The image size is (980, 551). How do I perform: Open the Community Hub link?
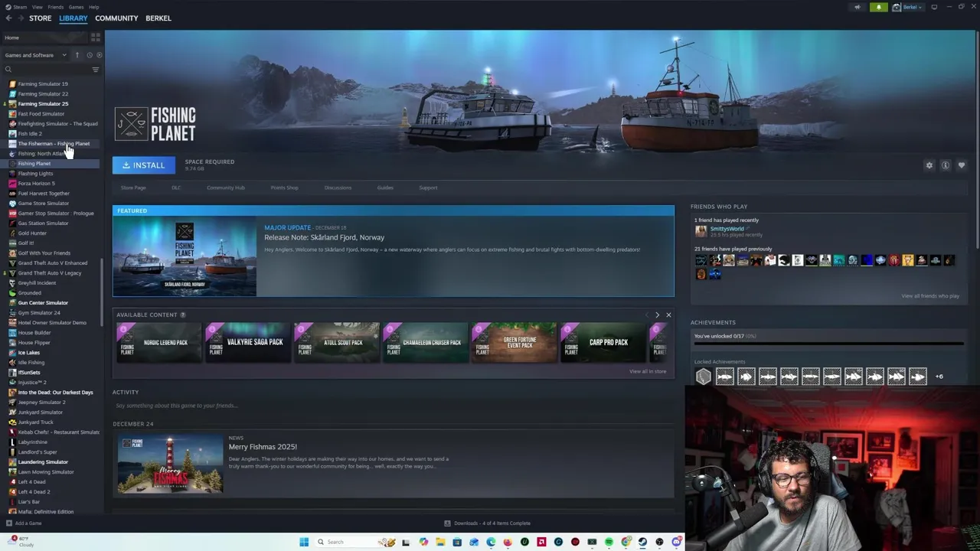tap(226, 187)
